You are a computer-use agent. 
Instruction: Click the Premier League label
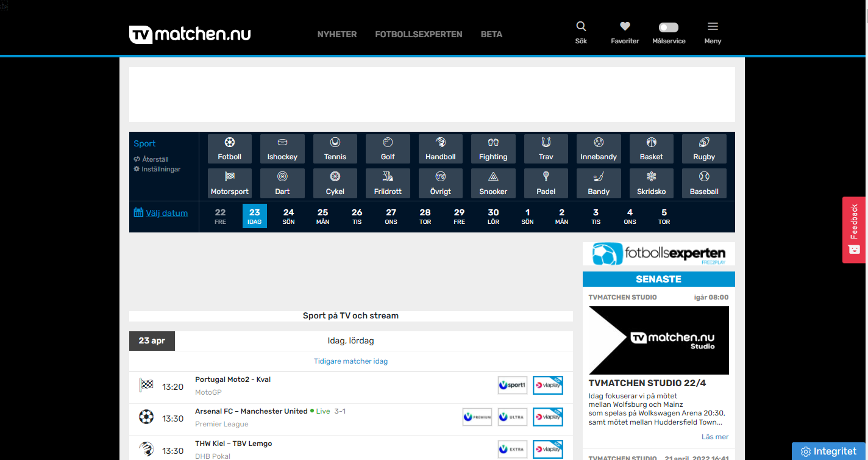[x=222, y=424]
